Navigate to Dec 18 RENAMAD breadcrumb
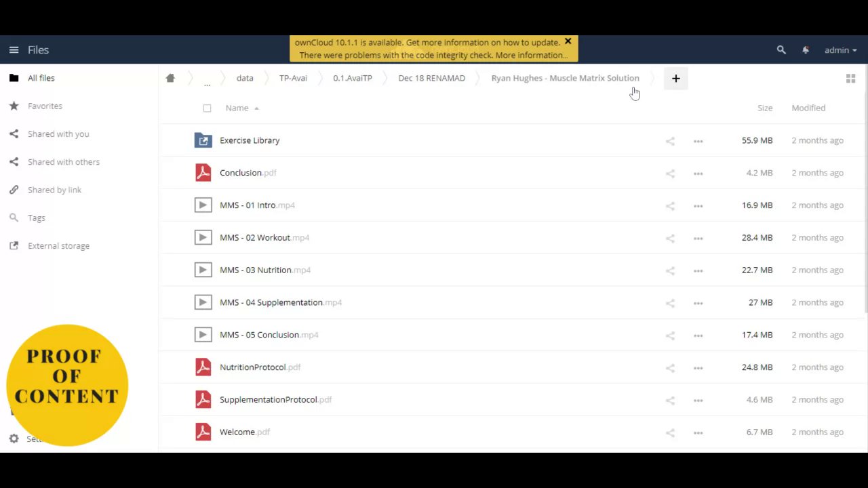 click(x=431, y=78)
